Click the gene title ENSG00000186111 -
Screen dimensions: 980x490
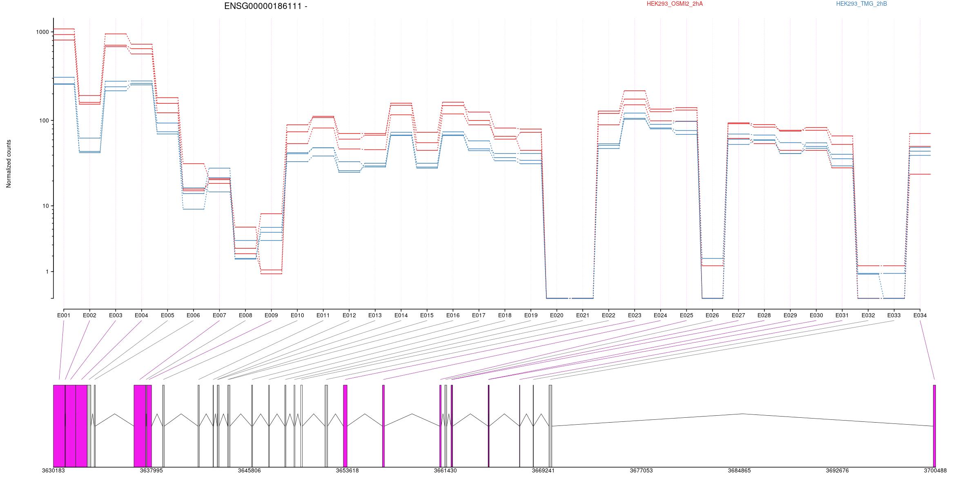coord(266,6)
